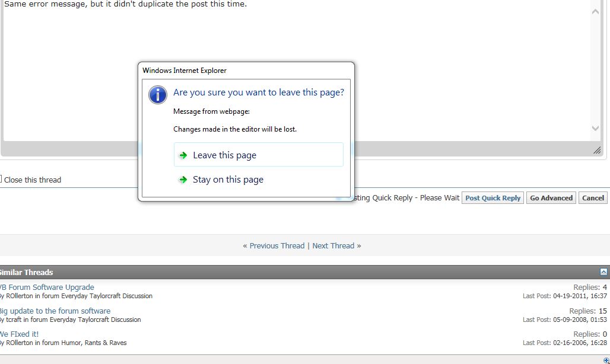Click the Last Post 04-19-2011, 16:37 text
The height and width of the screenshot is (364, 610).
[565, 296]
